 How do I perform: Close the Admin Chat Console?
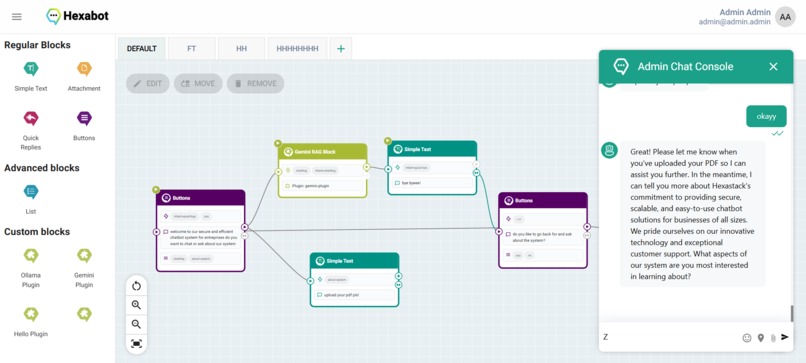773,66
